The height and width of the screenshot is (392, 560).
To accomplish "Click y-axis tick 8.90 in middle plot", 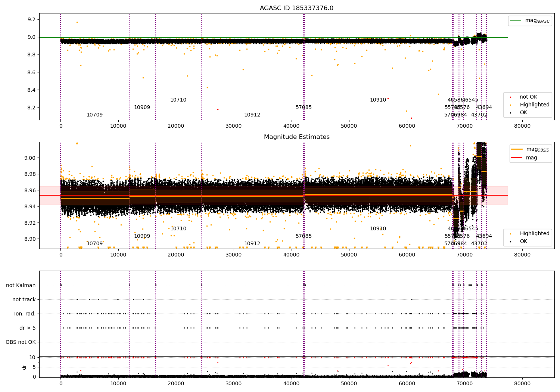I will 30,239.
